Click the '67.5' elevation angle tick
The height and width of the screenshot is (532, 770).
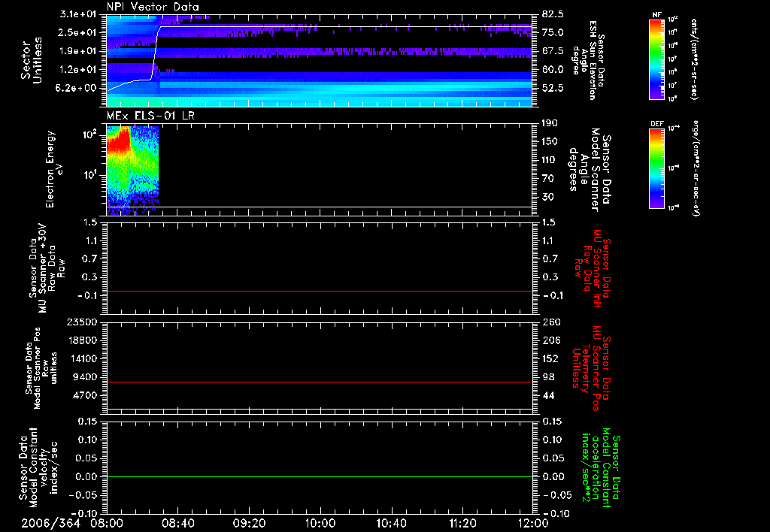click(553, 51)
